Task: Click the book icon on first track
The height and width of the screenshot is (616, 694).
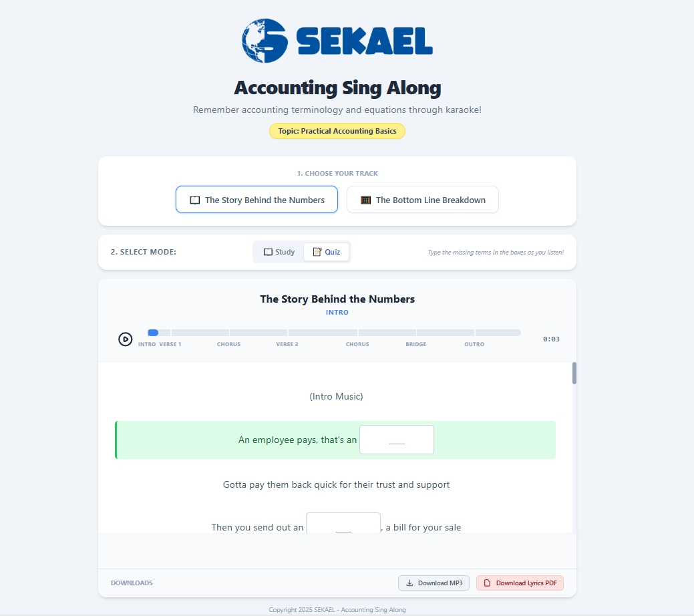Action: 195,200
